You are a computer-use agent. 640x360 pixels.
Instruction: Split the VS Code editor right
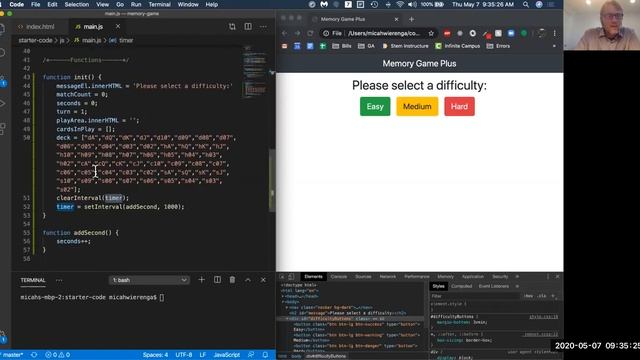[248, 27]
